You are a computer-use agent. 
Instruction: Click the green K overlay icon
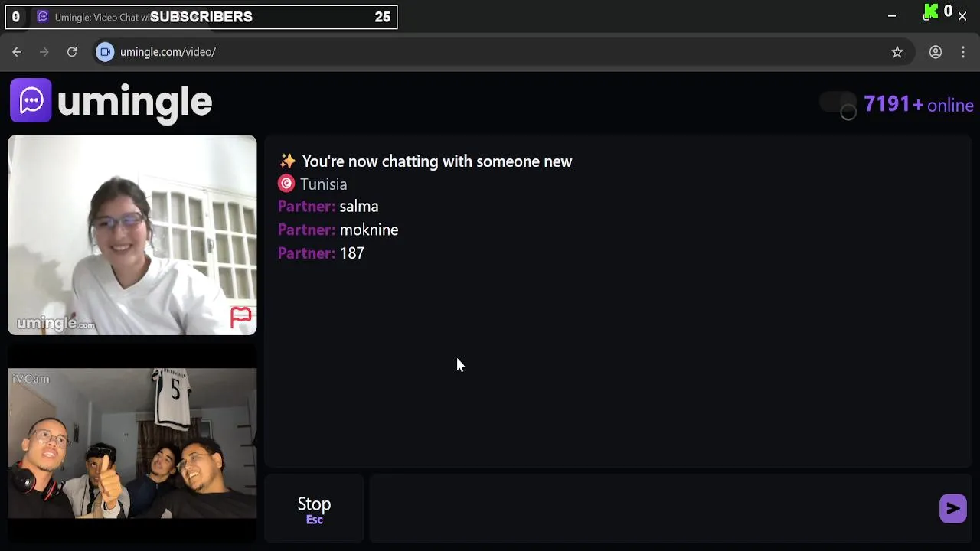click(931, 12)
